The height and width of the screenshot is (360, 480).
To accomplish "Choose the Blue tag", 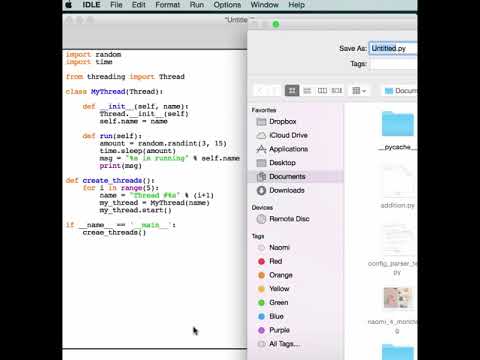I will click(276, 316).
